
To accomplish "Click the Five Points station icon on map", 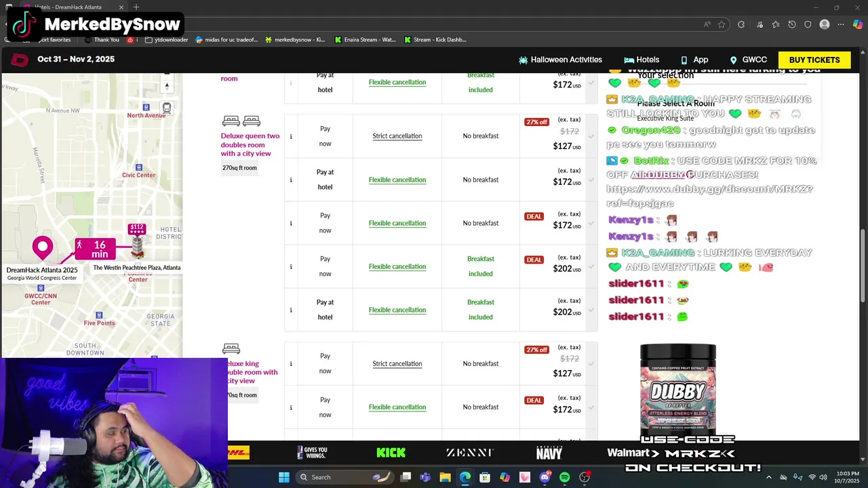I will [x=99, y=315].
